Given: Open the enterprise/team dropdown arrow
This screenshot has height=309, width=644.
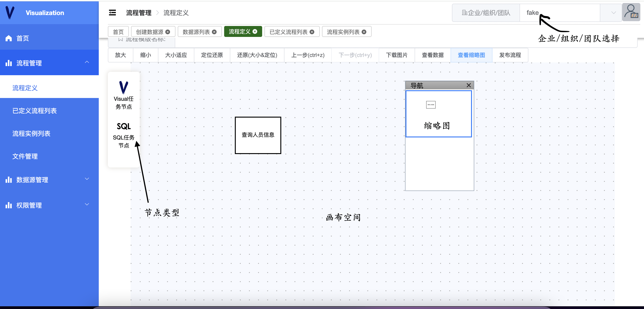Looking at the screenshot, I should tap(614, 13).
